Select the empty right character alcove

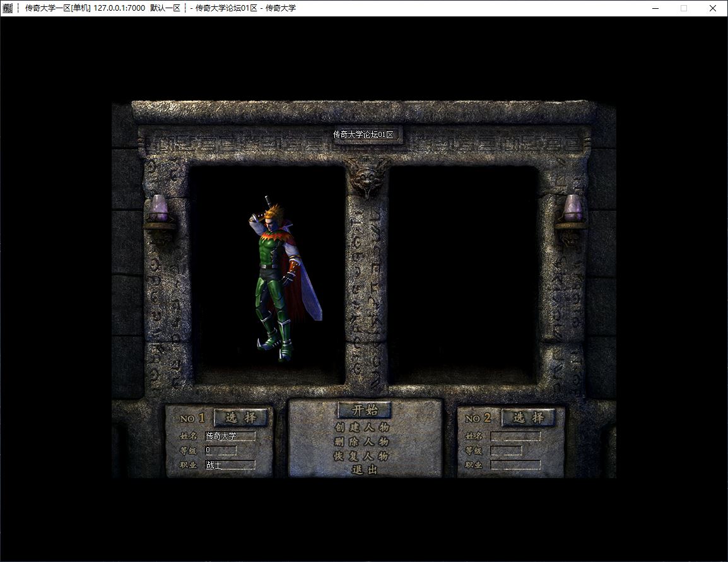coord(463,275)
